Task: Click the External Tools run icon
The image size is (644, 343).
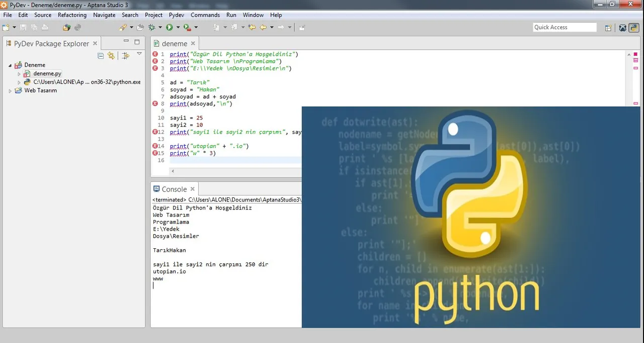Action: coord(187,27)
